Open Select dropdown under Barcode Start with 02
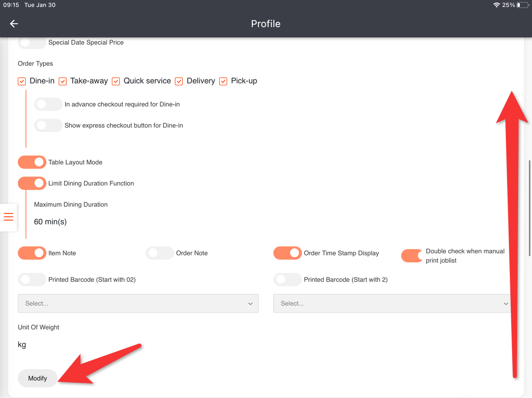This screenshot has height=398, width=532. [138, 303]
